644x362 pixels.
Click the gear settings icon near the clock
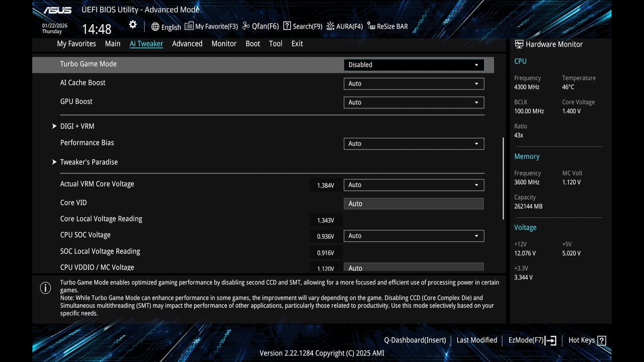coord(132,24)
